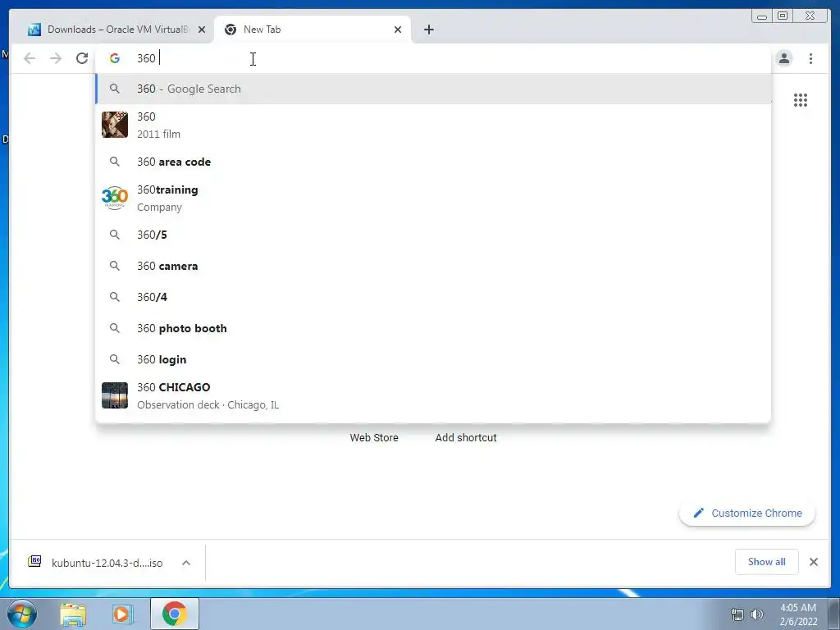Open Customize Chrome

747,514
